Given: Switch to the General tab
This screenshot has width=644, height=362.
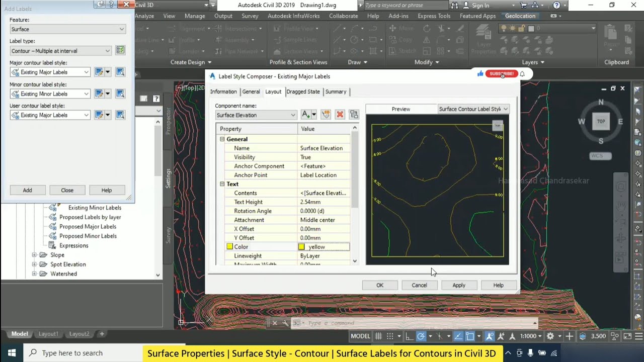Looking at the screenshot, I should (x=251, y=92).
